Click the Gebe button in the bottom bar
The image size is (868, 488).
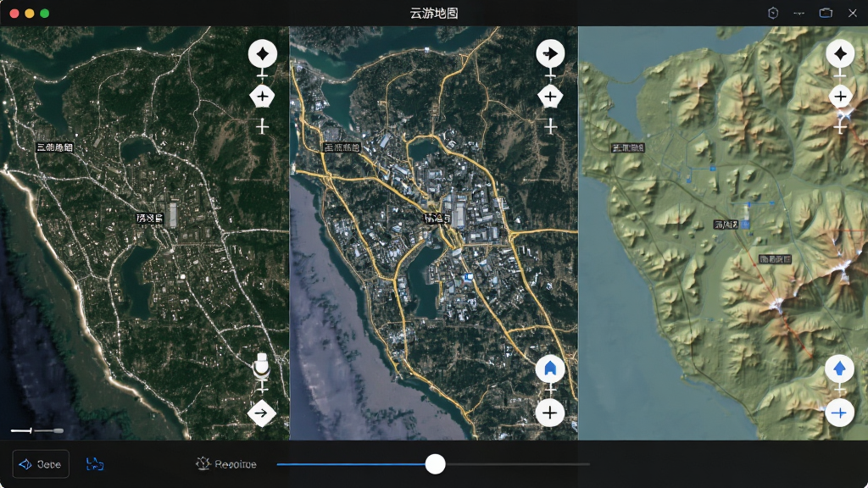41,464
